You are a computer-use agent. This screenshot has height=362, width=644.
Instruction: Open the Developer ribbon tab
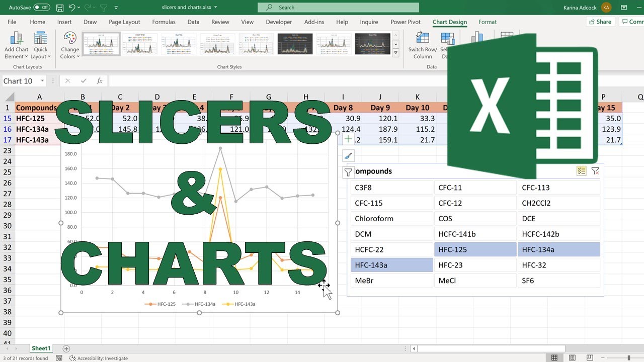click(279, 22)
